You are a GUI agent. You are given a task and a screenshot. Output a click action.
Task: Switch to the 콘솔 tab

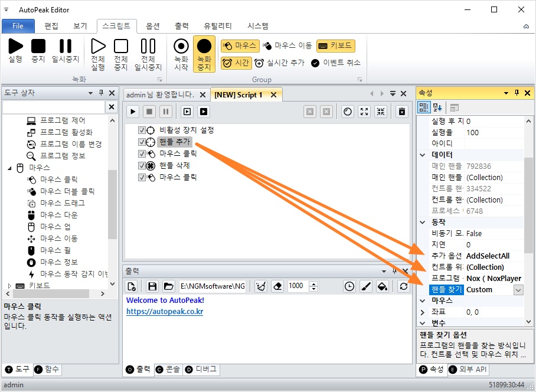click(x=168, y=370)
